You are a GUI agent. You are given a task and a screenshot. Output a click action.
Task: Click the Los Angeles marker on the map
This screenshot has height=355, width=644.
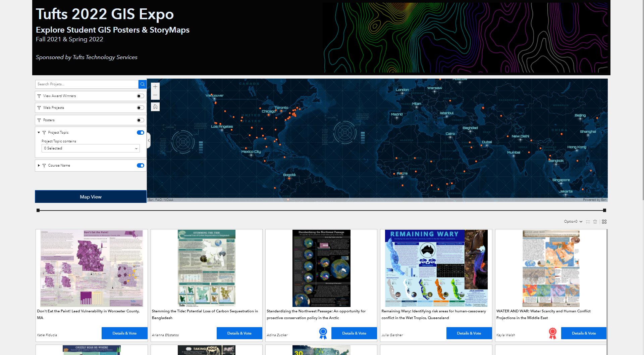(222, 130)
